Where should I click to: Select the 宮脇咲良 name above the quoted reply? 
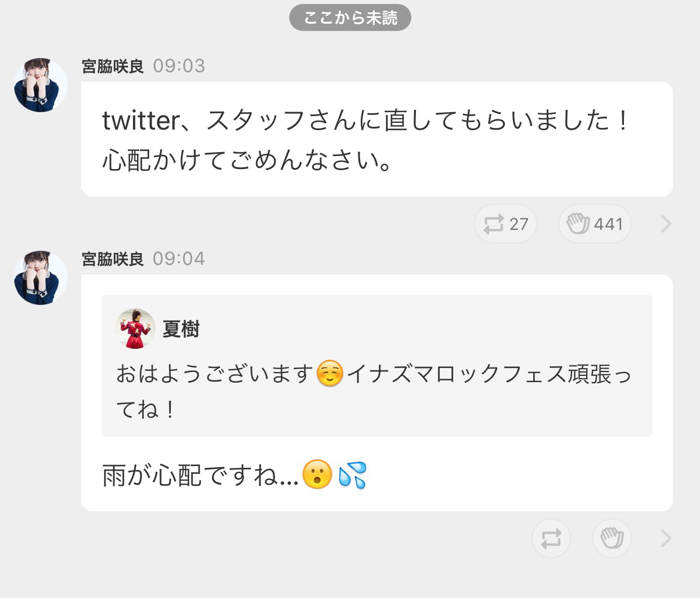tap(113, 259)
